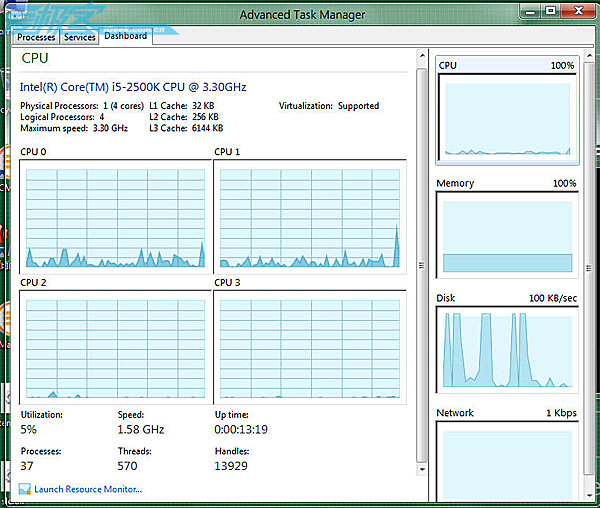Click the CPU 0 usage graph

(x=115, y=218)
